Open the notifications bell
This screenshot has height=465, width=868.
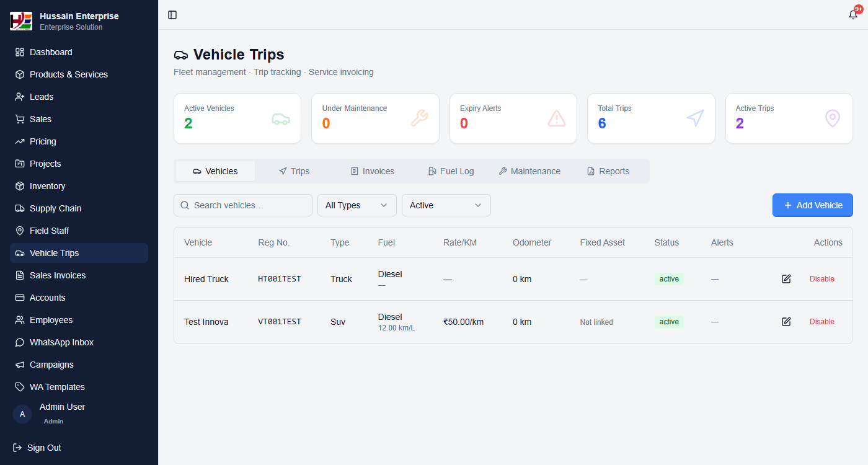pos(853,15)
